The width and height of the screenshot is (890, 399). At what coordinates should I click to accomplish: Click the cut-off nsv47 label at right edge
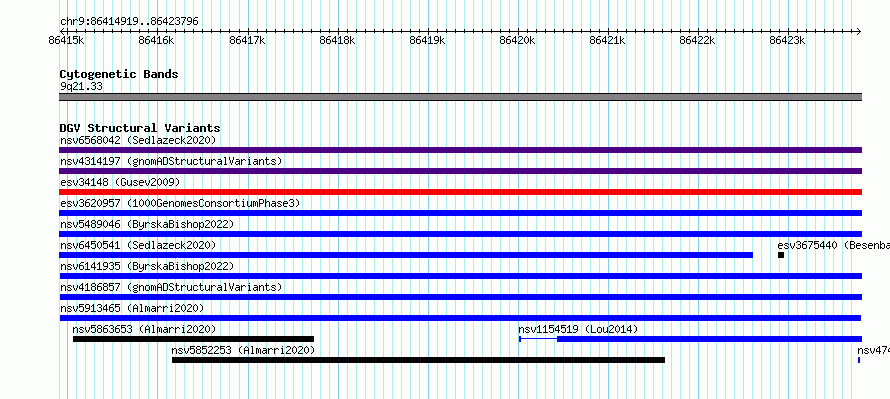click(x=874, y=350)
